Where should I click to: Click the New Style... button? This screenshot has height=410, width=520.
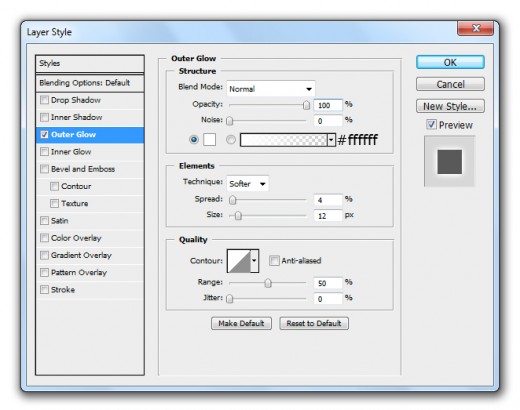[x=450, y=106]
